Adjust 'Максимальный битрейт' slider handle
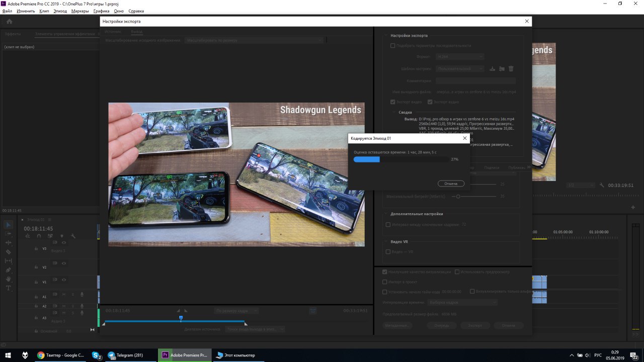Image resolution: width=644 pixels, height=362 pixels. (x=458, y=196)
